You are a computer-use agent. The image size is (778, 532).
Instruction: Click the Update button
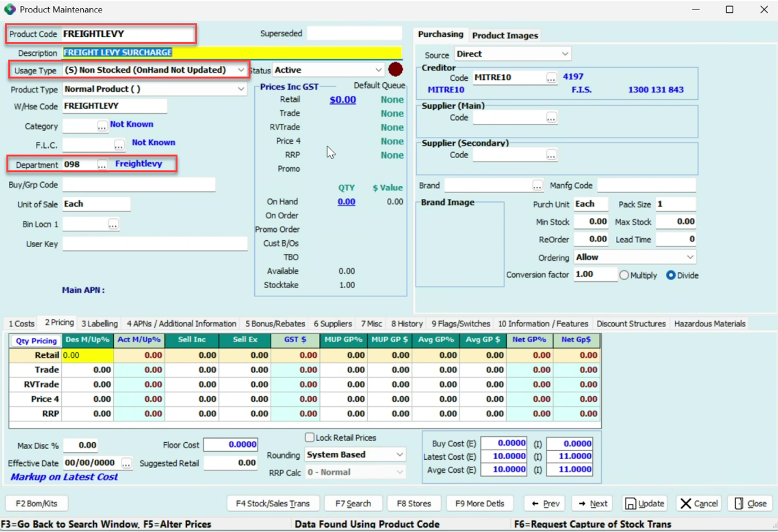[x=645, y=503]
